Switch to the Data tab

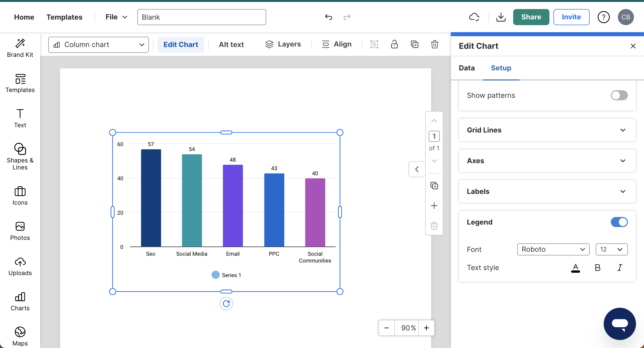(466, 68)
